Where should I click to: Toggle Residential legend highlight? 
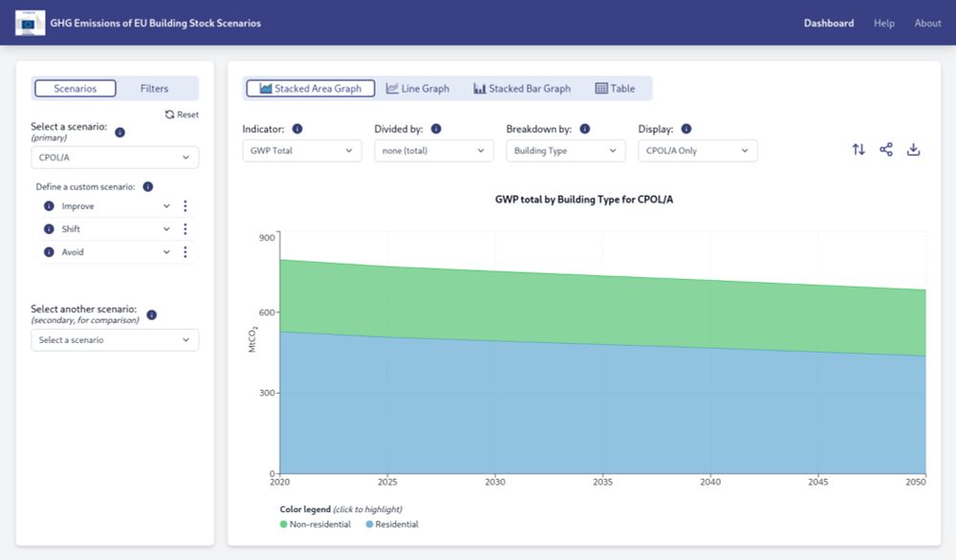pos(392,524)
